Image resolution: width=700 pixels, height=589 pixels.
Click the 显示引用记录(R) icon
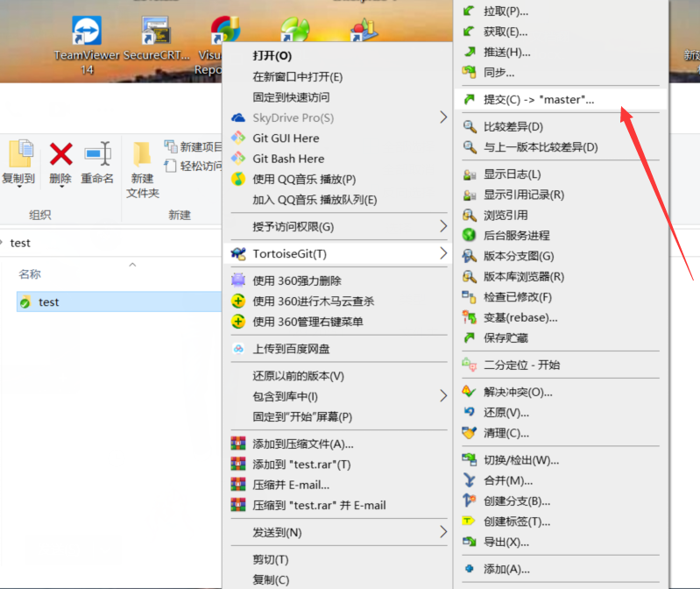tap(470, 195)
